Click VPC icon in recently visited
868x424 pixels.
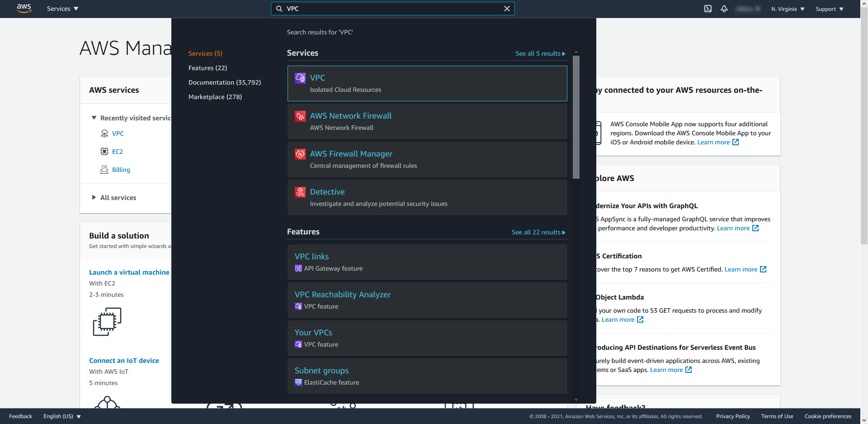(x=104, y=133)
